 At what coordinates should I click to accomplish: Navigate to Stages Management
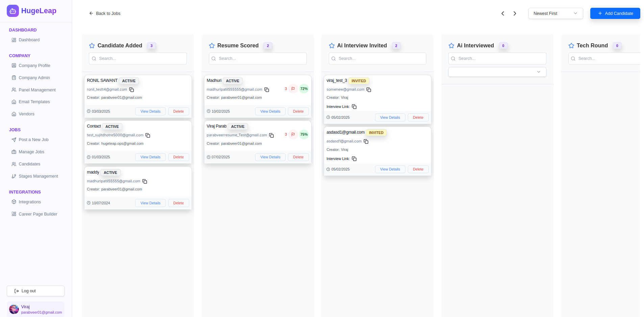coord(38,176)
